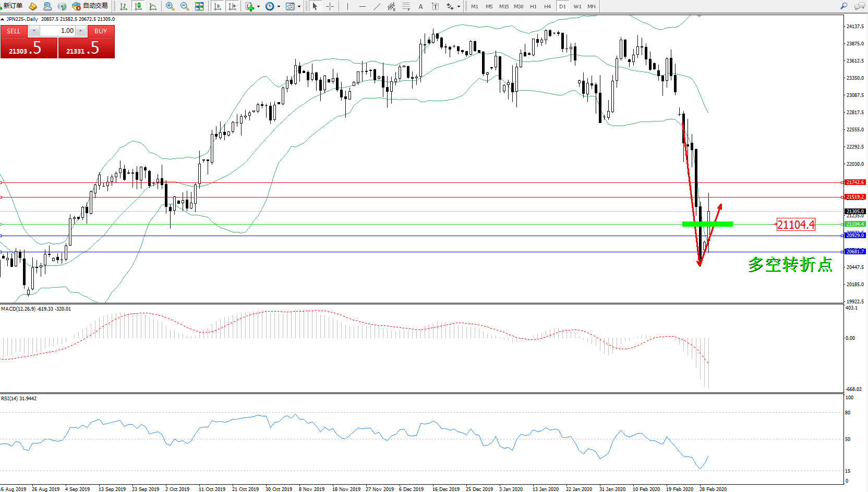Switch to the W1 timeframe

tap(577, 6)
